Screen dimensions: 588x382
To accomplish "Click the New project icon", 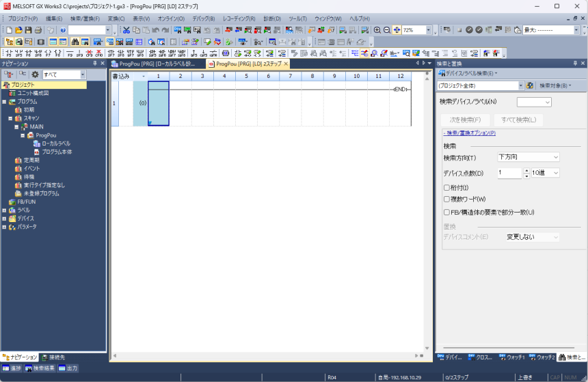I will point(9,31).
